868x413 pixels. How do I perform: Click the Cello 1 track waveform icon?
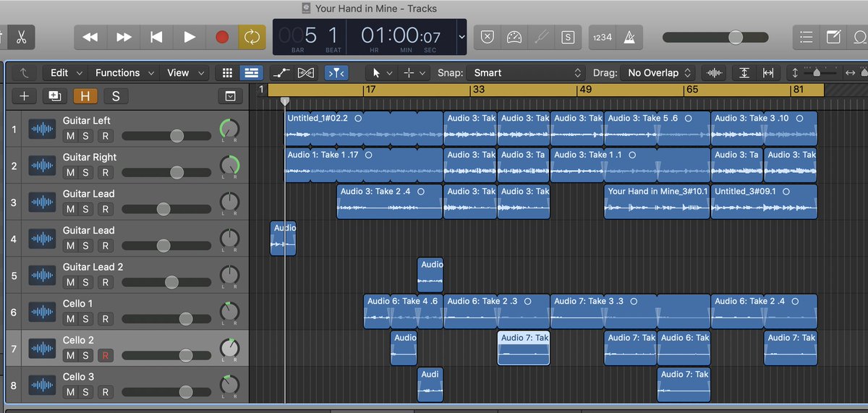[x=43, y=312]
